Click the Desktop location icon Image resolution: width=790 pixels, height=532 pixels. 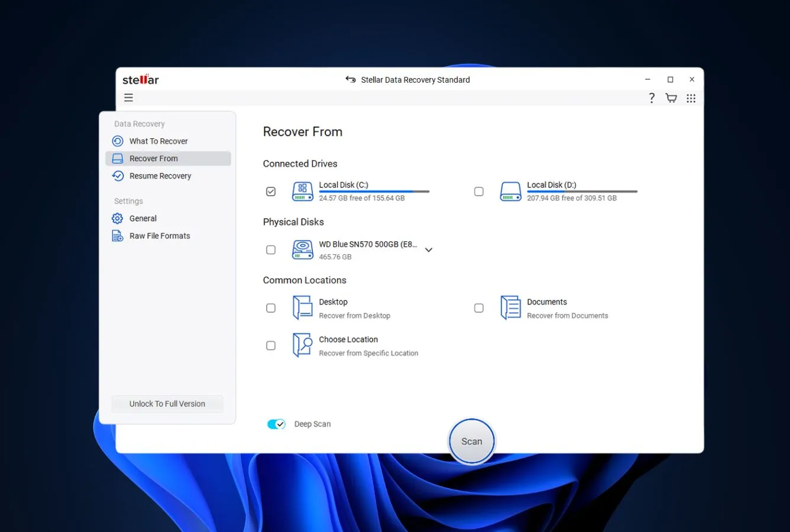pos(302,308)
